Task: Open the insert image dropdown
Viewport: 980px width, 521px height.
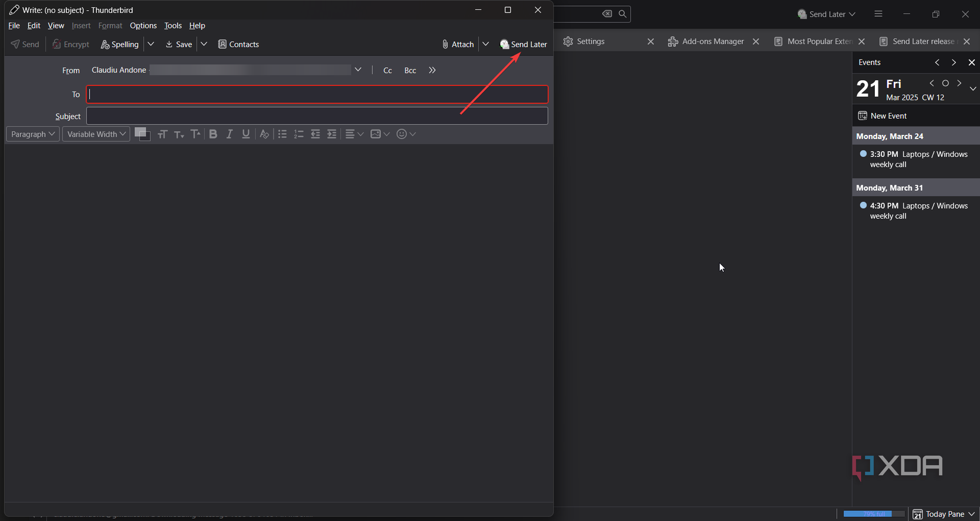Action: 380,134
